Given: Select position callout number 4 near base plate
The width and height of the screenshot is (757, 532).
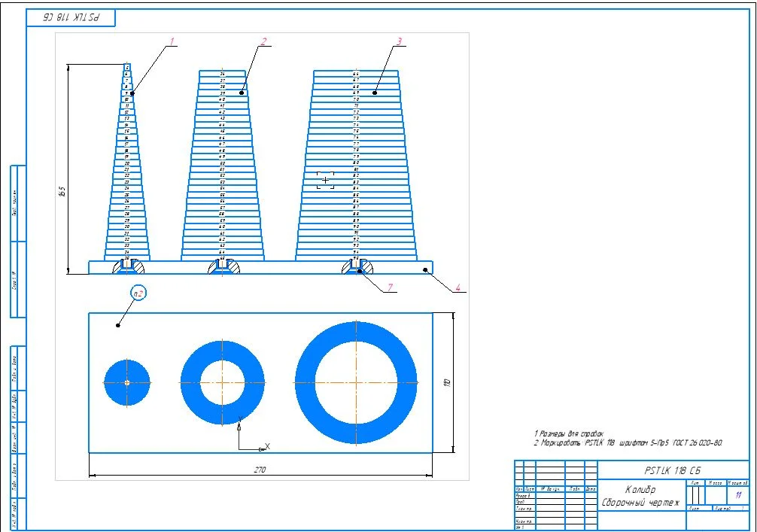Looking at the screenshot, I should [x=457, y=287].
